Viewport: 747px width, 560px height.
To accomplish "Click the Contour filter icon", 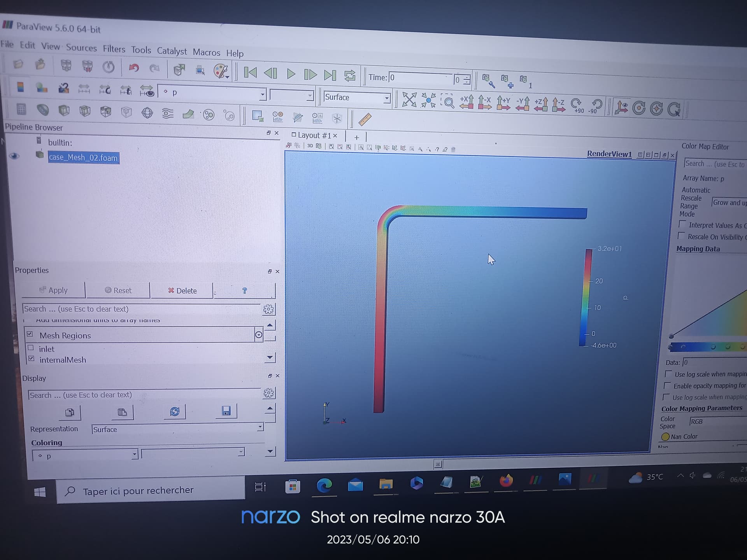I will (43, 110).
